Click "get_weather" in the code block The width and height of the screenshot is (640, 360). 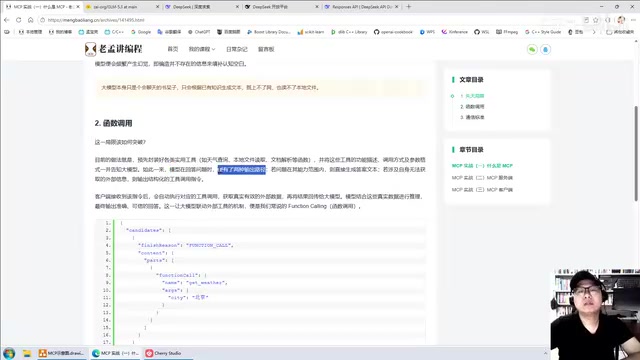coord(206,282)
